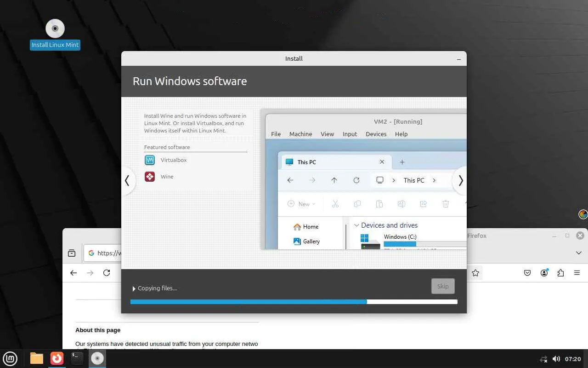Click the Firefox address bar with Google favicon

(103, 253)
